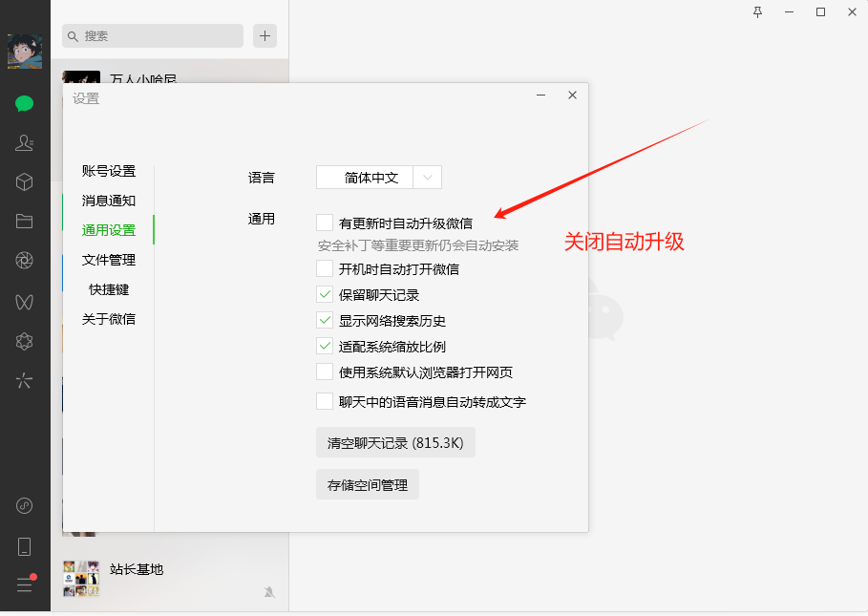Click the muted bell icon on 站长基地
This screenshot has width=868, height=616.
point(269,592)
